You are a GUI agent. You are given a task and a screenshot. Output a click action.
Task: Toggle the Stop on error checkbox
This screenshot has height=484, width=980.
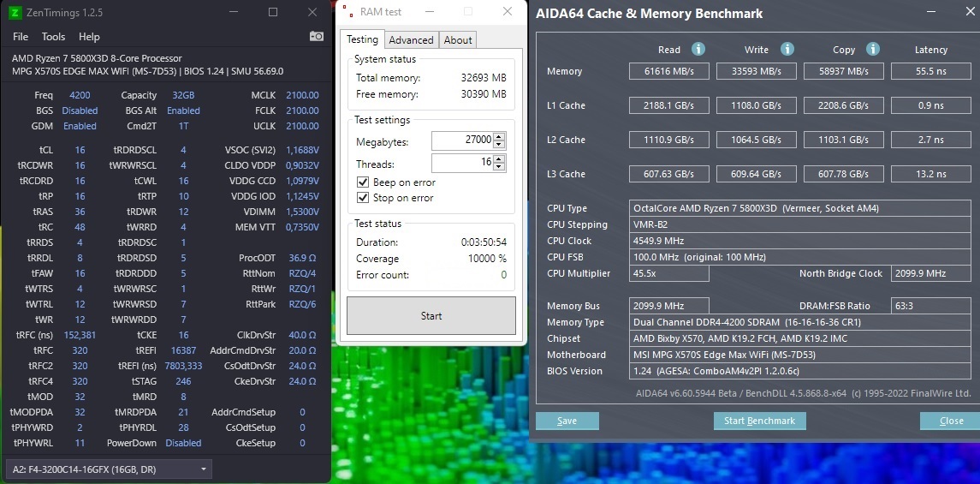point(363,198)
